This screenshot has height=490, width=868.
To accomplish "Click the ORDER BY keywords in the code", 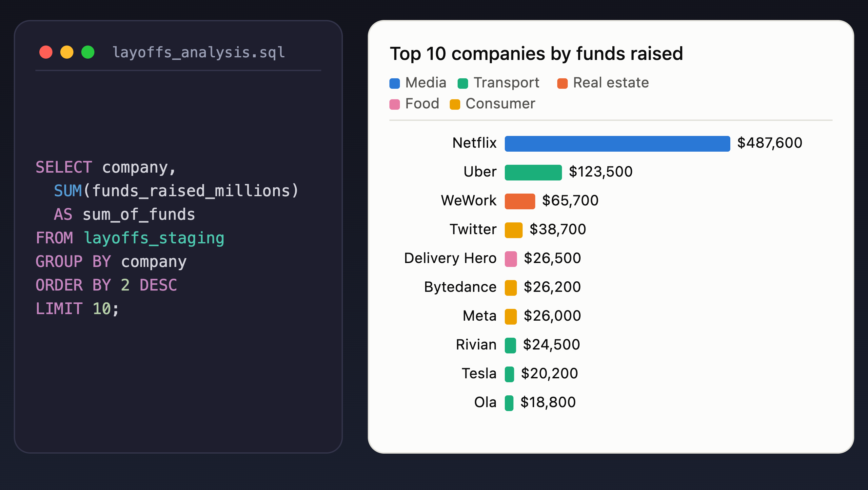I will (73, 285).
